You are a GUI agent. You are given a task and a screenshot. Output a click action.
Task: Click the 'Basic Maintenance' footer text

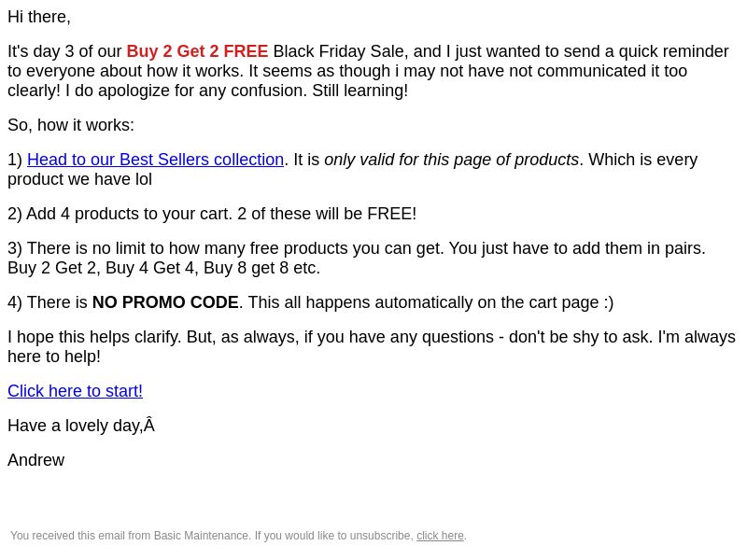click(x=201, y=536)
